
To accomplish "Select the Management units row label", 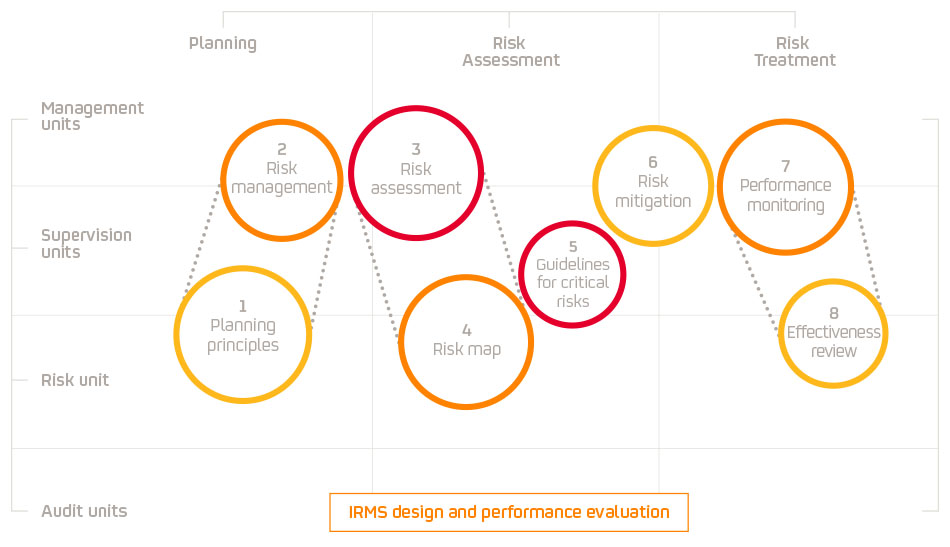I will coord(92,116).
